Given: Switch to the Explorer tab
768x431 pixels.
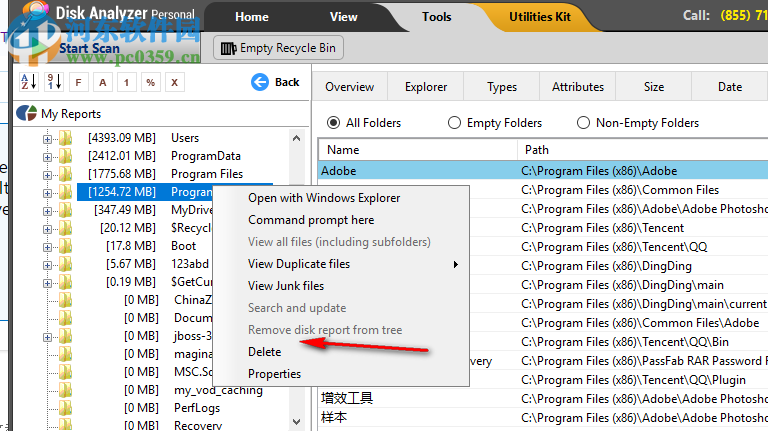Looking at the screenshot, I should pyautogui.click(x=426, y=87).
